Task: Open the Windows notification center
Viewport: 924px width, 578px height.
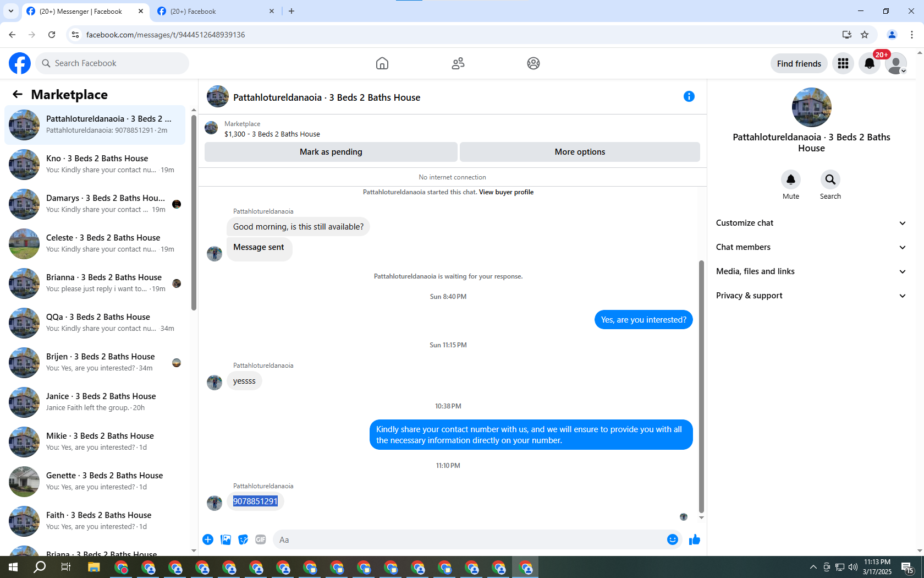Action: 908,567
